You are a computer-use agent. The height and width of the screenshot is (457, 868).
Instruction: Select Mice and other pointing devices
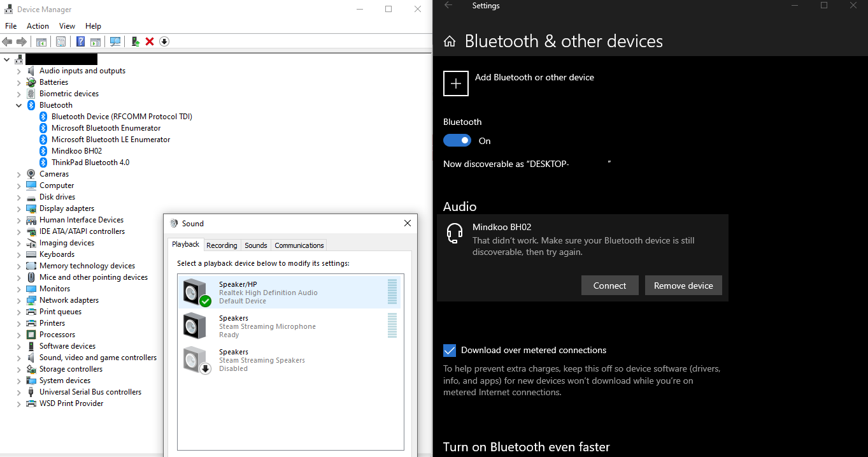pos(94,277)
